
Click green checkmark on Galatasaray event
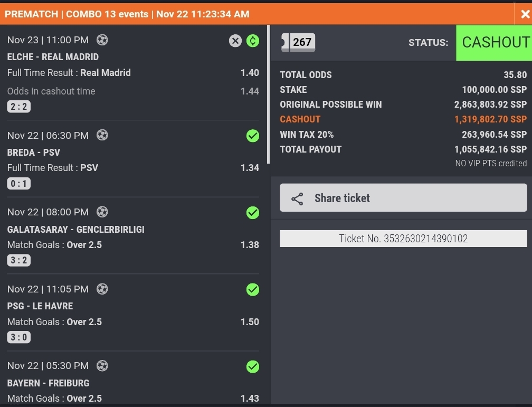point(253,213)
